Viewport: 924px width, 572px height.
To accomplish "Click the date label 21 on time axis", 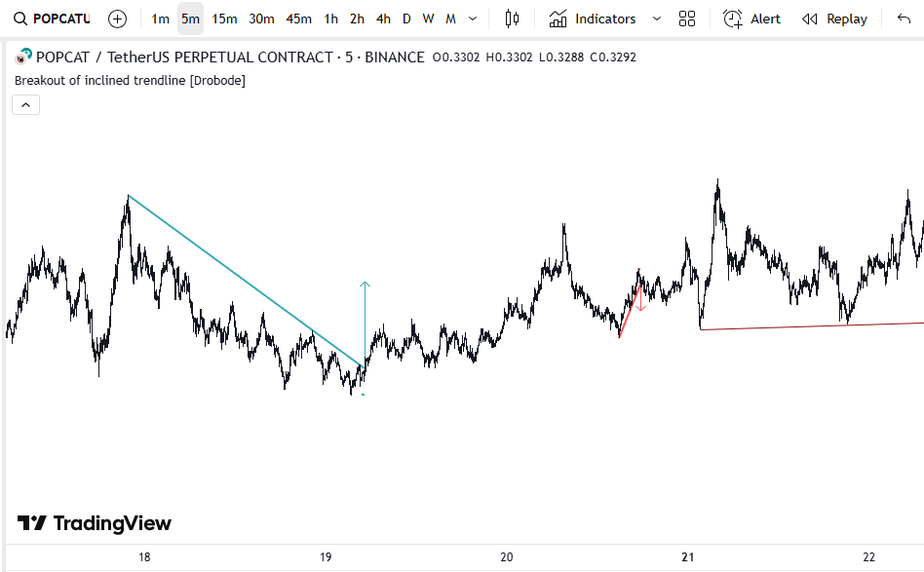I will click(688, 556).
